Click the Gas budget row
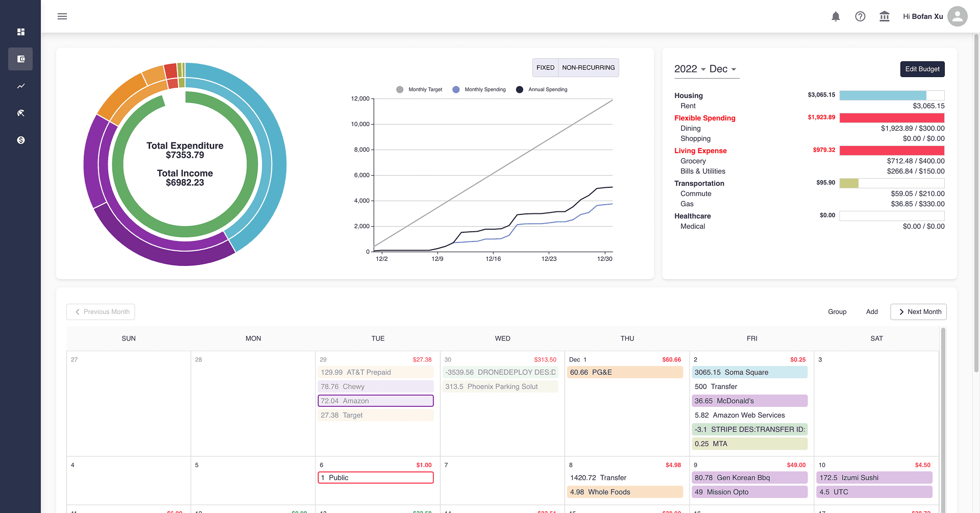The height and width of the screenshot is (513, 980). 810,204
